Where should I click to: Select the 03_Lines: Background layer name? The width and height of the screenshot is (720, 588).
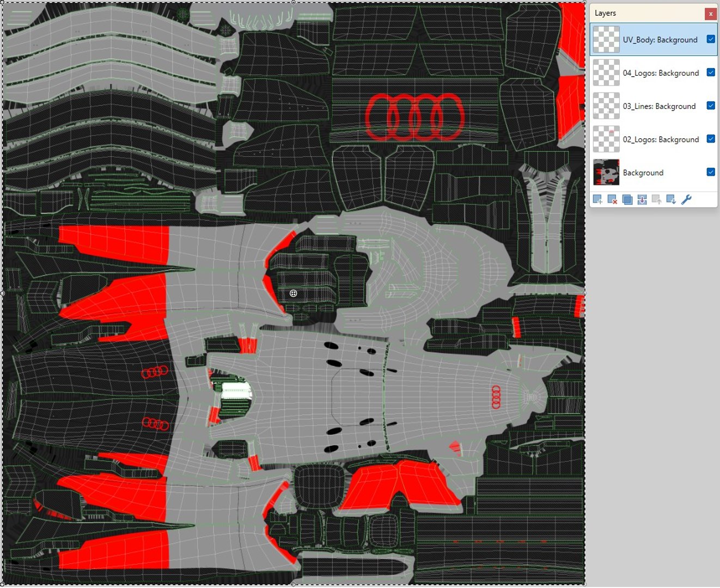click(659, 106)
